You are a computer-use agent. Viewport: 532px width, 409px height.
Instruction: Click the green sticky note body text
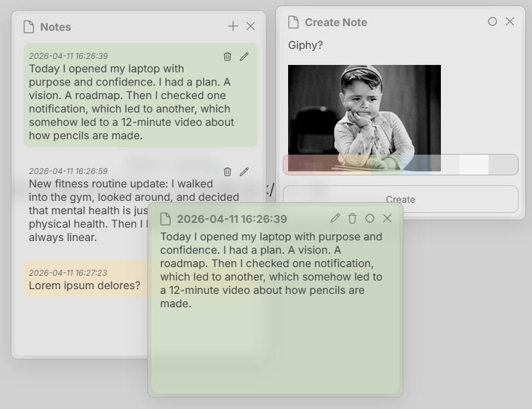pyautogui.click(x=271, y=270)
